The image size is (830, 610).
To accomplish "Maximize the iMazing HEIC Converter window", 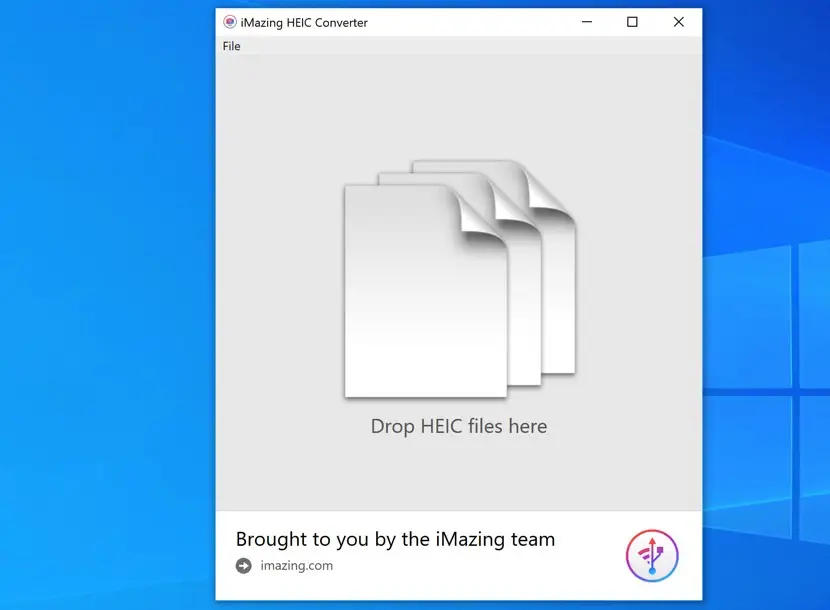I will pyautogui.click(x=632, y=22).
